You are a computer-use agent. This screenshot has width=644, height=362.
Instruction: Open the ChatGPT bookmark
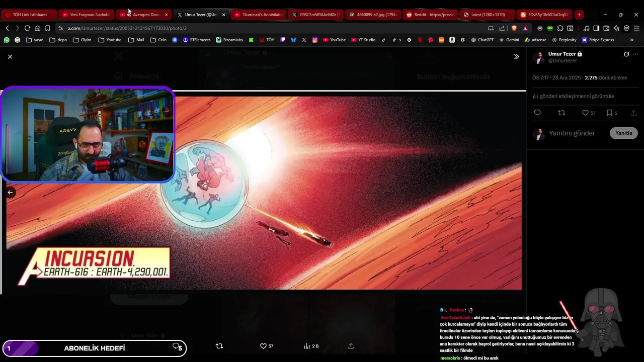(482, 40)
